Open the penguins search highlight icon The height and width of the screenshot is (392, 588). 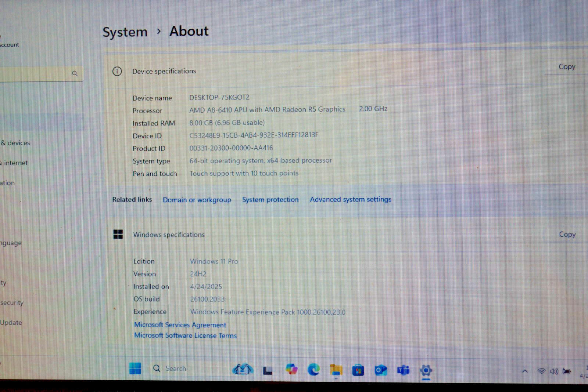coord(243,369)
